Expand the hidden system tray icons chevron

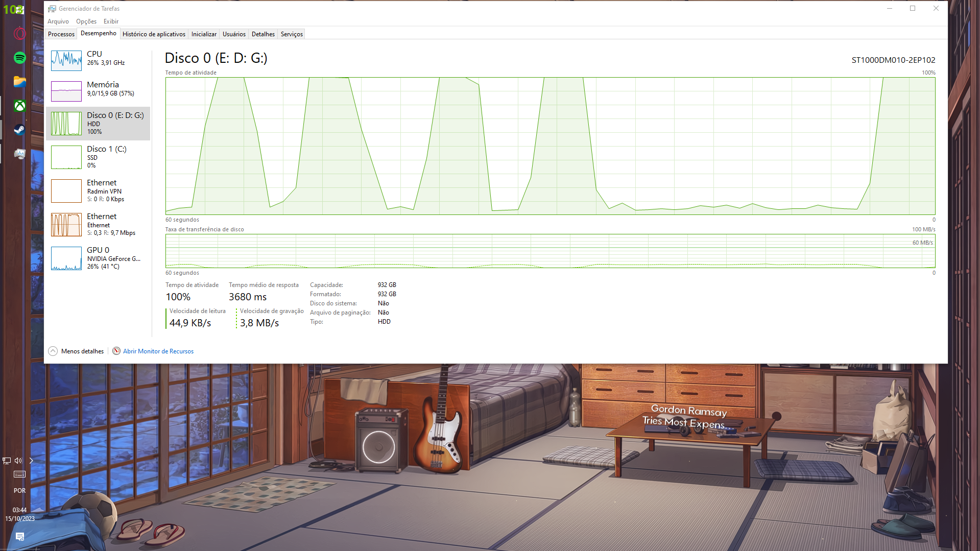pos(31,461)
